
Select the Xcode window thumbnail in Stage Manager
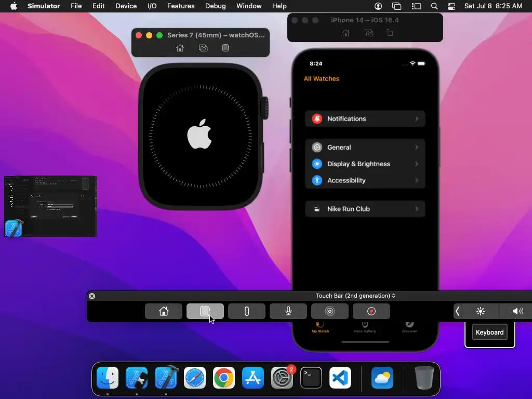50,206
